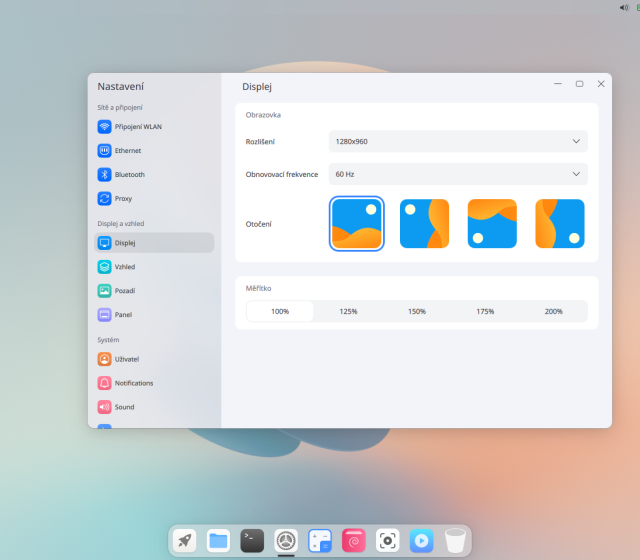The height and width of the screenshot is (560, 640).
Task: Select the Displej sidebar item
Action: pos(153,243)
